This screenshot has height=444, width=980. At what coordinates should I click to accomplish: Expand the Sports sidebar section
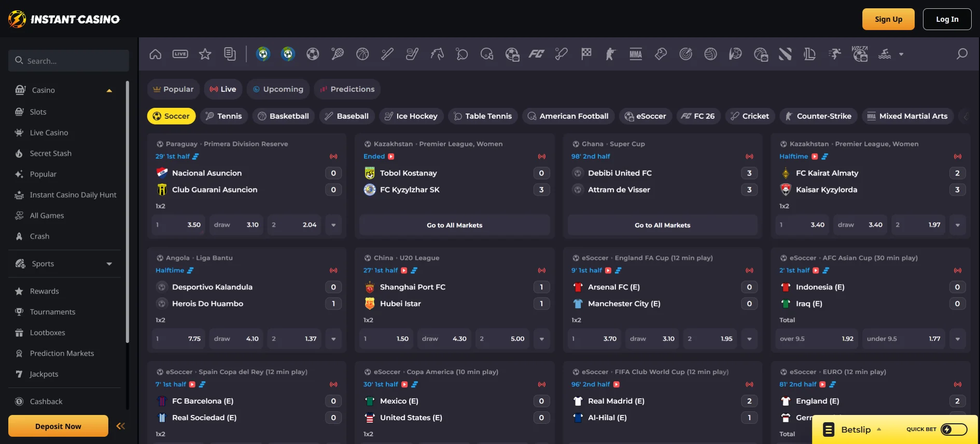click(109, 264)
